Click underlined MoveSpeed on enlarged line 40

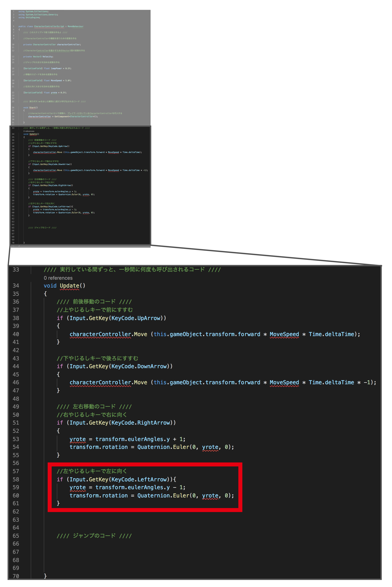click(x=284, y=334)
